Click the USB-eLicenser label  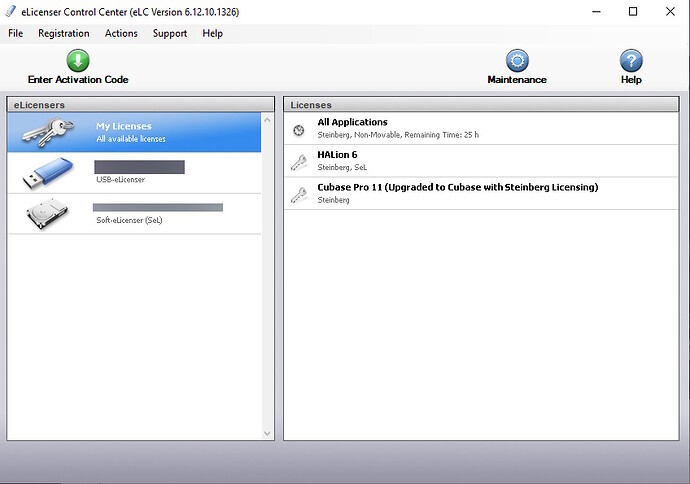point(121,180)
